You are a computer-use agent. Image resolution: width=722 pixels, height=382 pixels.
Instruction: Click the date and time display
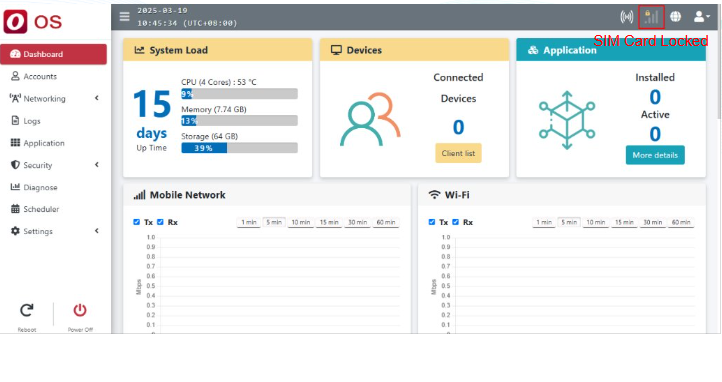point(187,17)
